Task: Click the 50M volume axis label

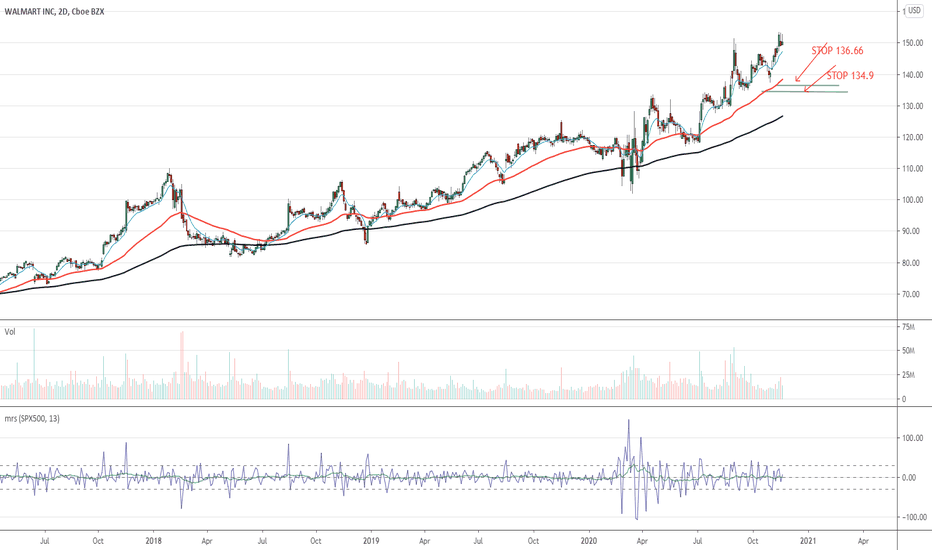Action: point(908,351)
